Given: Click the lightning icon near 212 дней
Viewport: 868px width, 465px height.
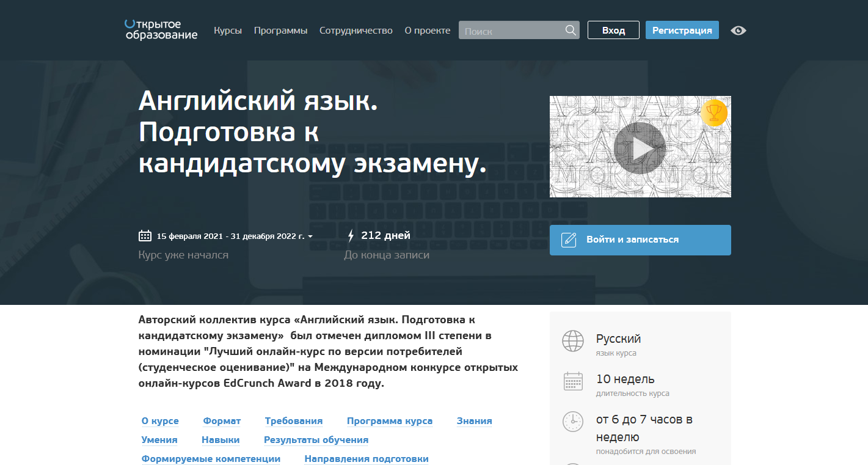Looking at the screenshot, I should 351,235.
